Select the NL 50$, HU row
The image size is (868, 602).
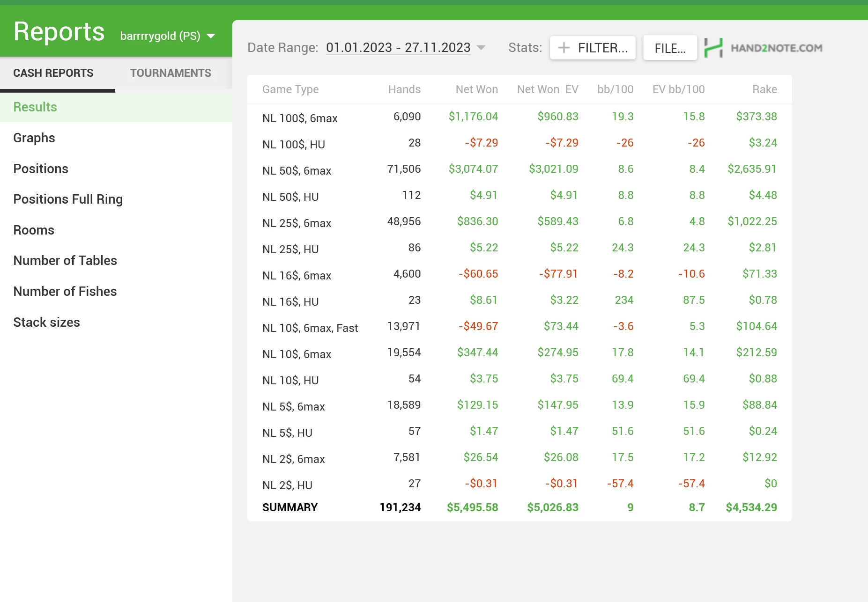tap(519, 196)
